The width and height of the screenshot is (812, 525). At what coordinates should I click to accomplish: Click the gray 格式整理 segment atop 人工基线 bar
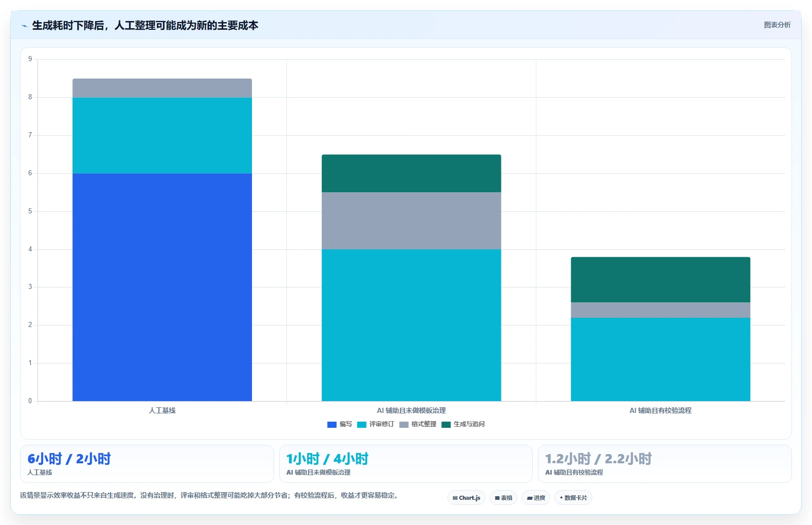pyautogui.click(x=162, y=88)
